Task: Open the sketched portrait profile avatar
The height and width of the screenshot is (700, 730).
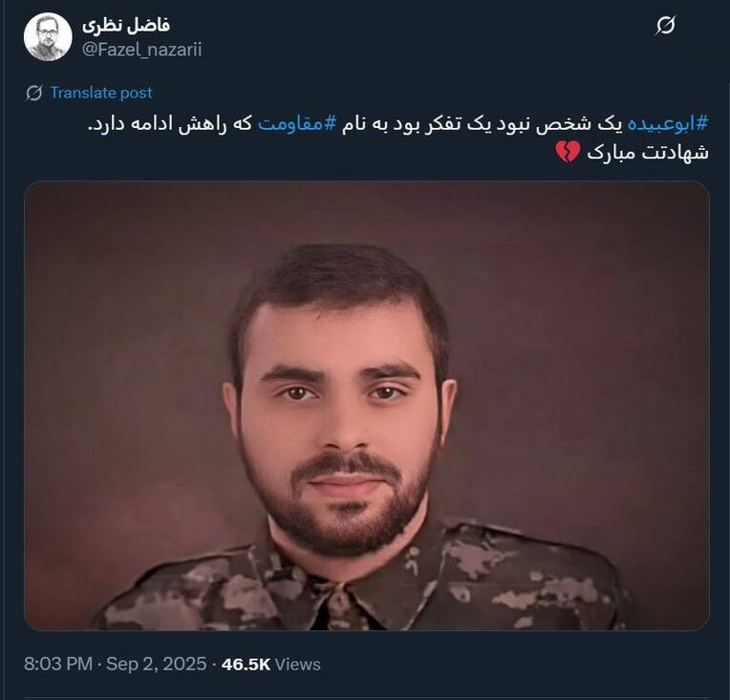Action: click(48, 37)
